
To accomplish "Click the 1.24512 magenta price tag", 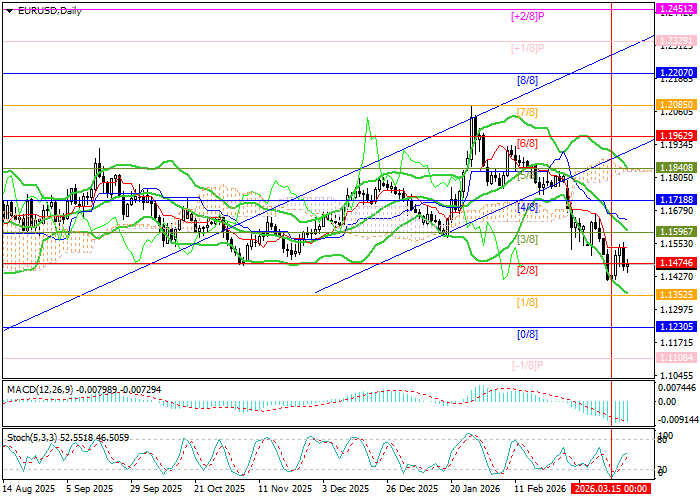I will [x=676, y=8].
